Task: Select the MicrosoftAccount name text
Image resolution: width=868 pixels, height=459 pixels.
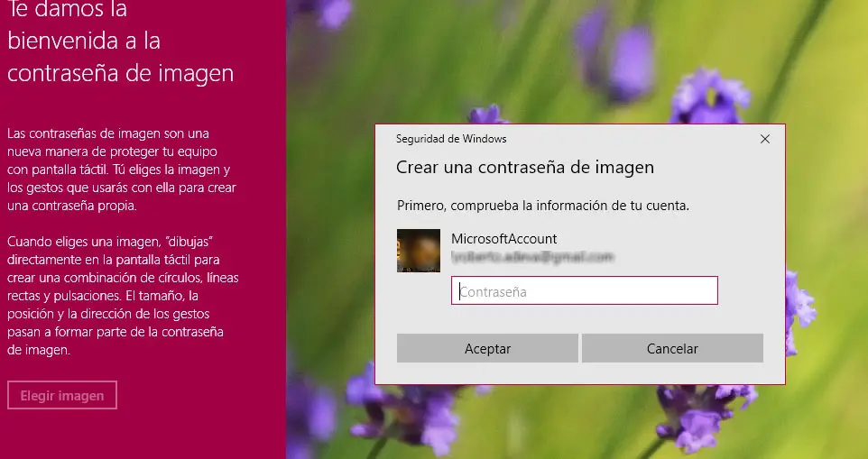Action: tap(503, 239)
